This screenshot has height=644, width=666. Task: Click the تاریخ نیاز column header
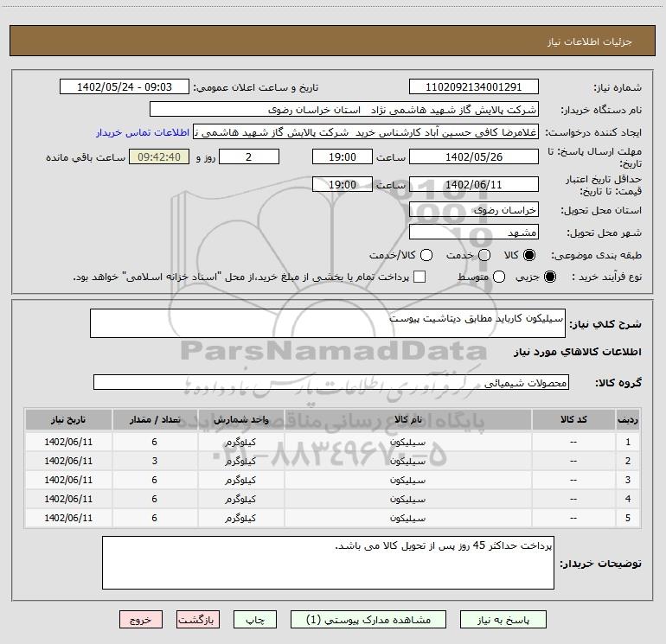point(68,420)
